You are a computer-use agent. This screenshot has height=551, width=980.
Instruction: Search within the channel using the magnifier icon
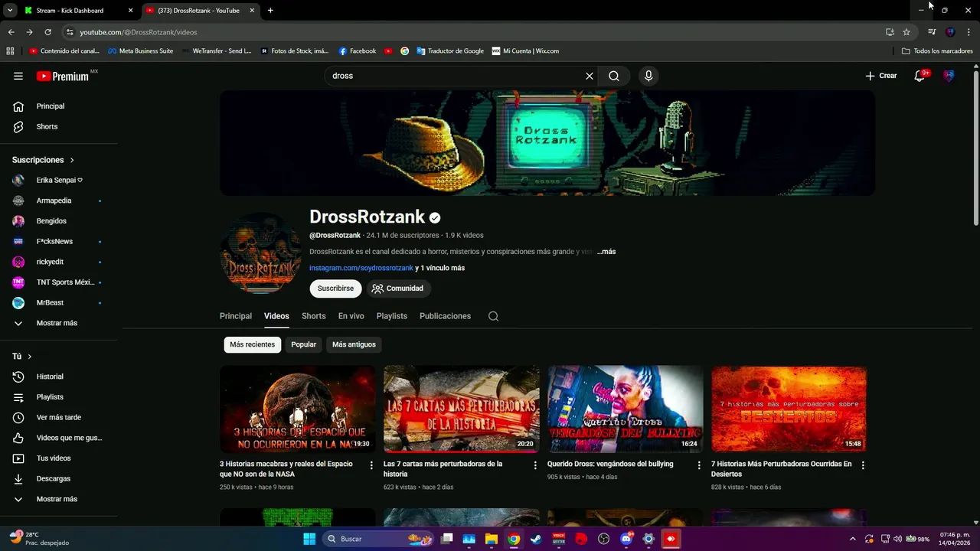click(493, 316)
